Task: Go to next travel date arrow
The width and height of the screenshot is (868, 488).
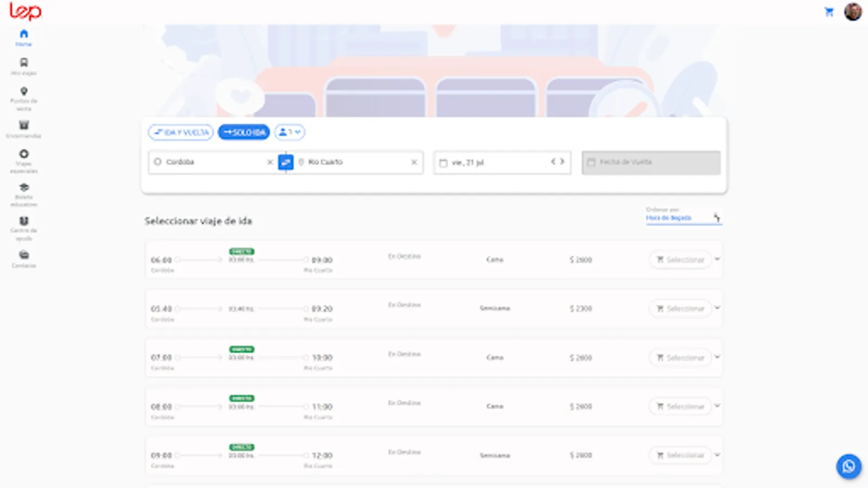Action: pos(562,162)
